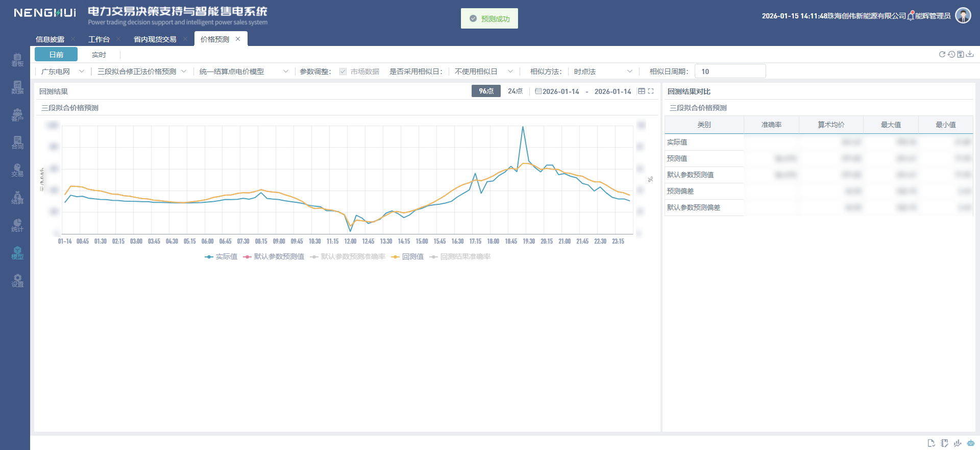The image size is (980, 450).
Task: Open the robot assistant icon
Action: coord(970,443)
